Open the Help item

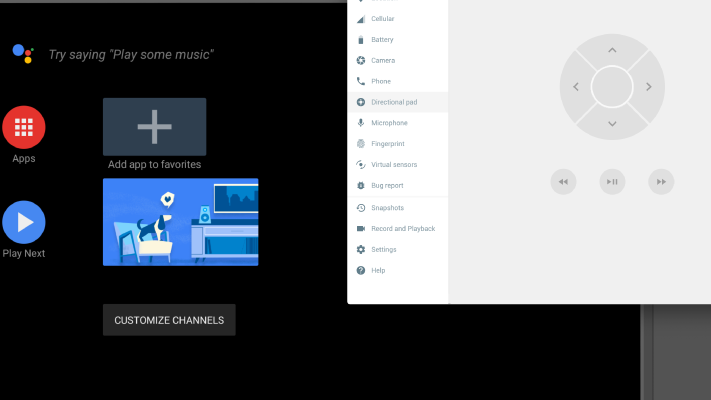(398, 270)
